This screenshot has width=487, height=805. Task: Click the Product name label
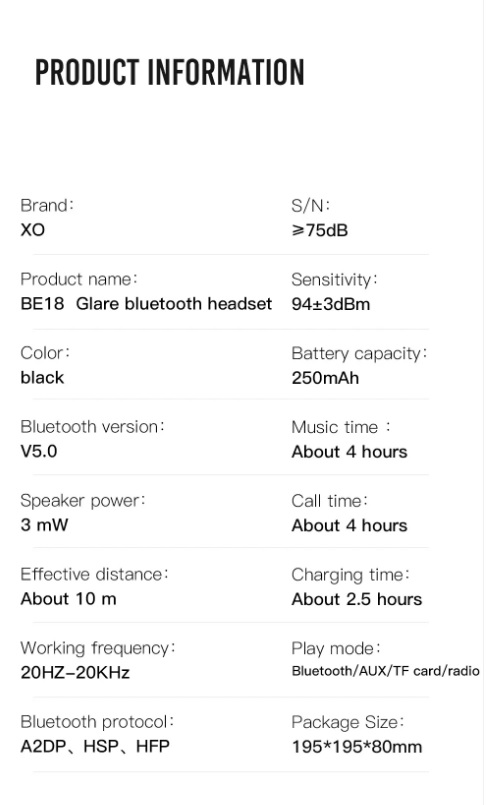[79, 279]
